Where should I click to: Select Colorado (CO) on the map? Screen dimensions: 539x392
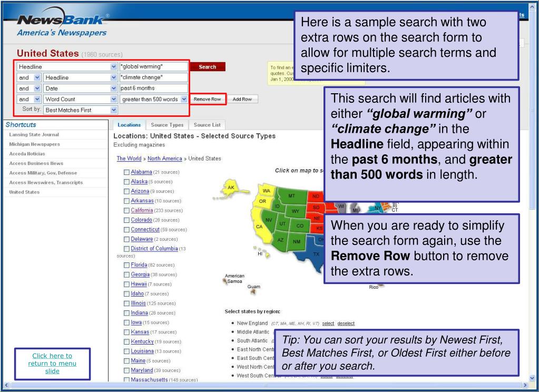[300, 226]
